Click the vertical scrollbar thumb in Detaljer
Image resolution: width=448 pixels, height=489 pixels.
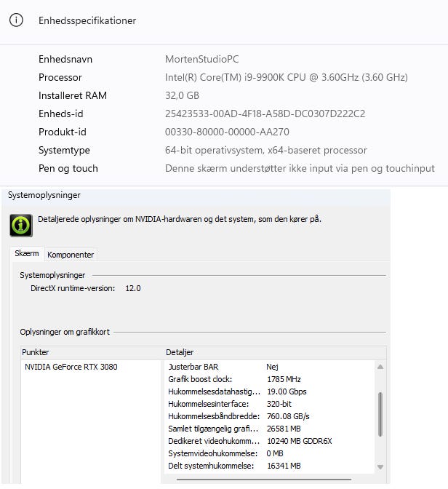[x=380, y=414]
